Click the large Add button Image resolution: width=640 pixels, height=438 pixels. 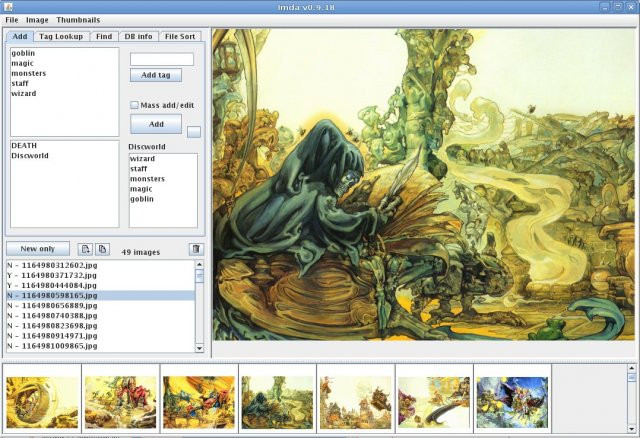pyautogui.click(x=156, y=124)
